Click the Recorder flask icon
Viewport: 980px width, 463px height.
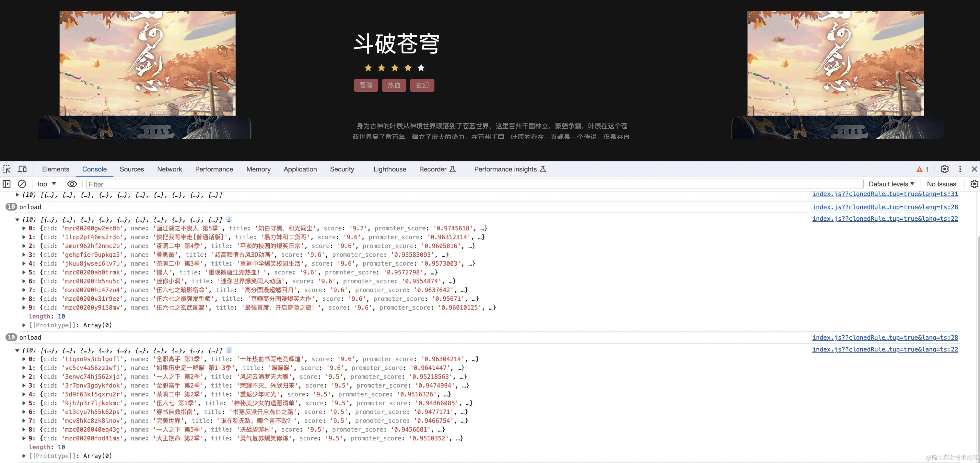click(453, 169)
